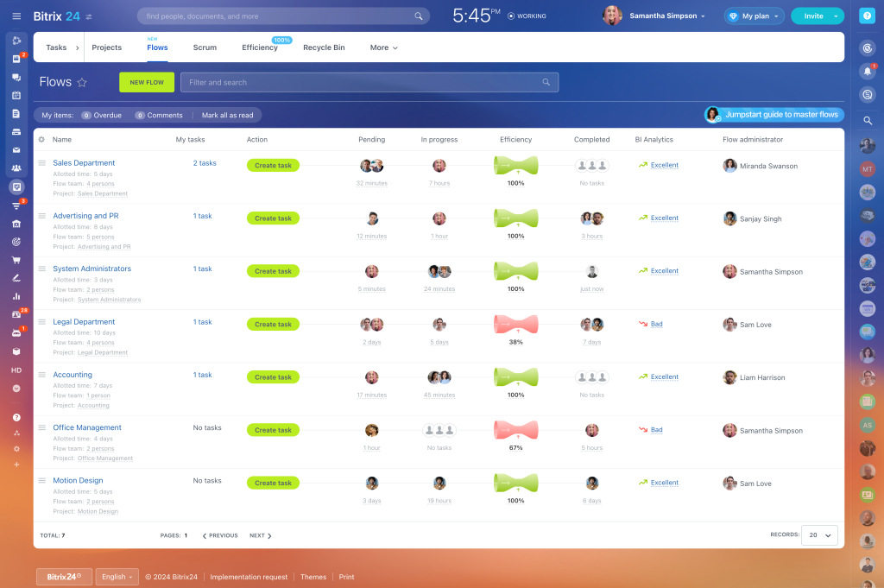Open the Market shopping cart icon

click(16, 260)
